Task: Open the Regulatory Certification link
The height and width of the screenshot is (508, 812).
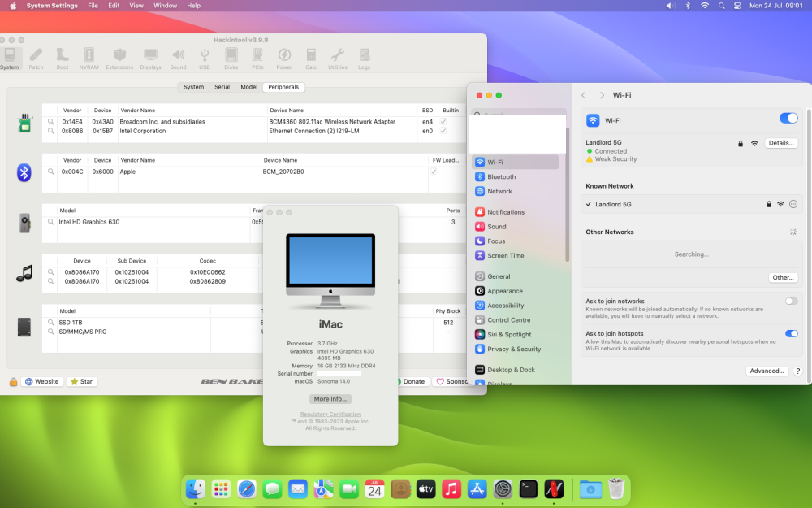Action: [330, 415]
